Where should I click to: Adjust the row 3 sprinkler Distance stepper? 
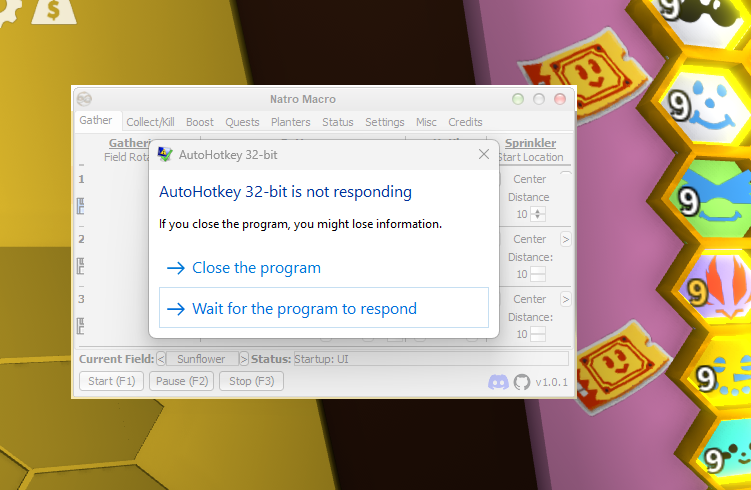[x=538, y=334]
